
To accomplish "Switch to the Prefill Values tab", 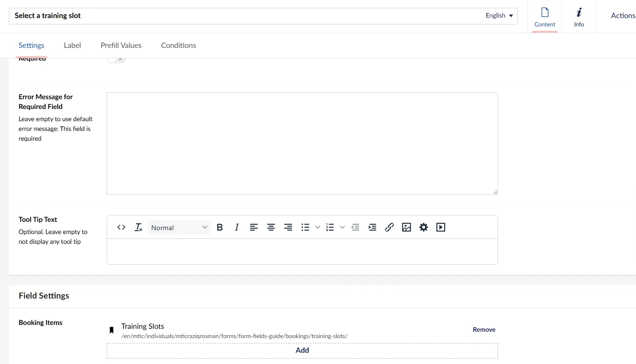I will [x=121, y=45].
